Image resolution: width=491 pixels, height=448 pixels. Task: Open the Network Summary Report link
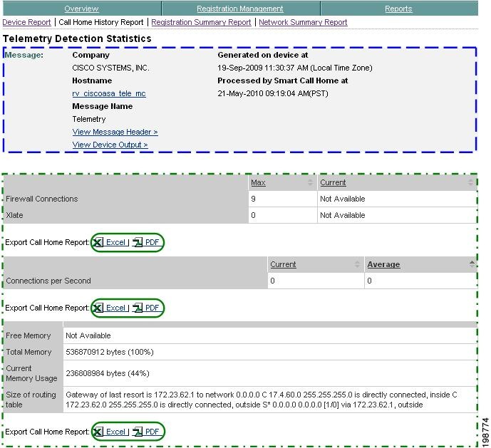303,23
